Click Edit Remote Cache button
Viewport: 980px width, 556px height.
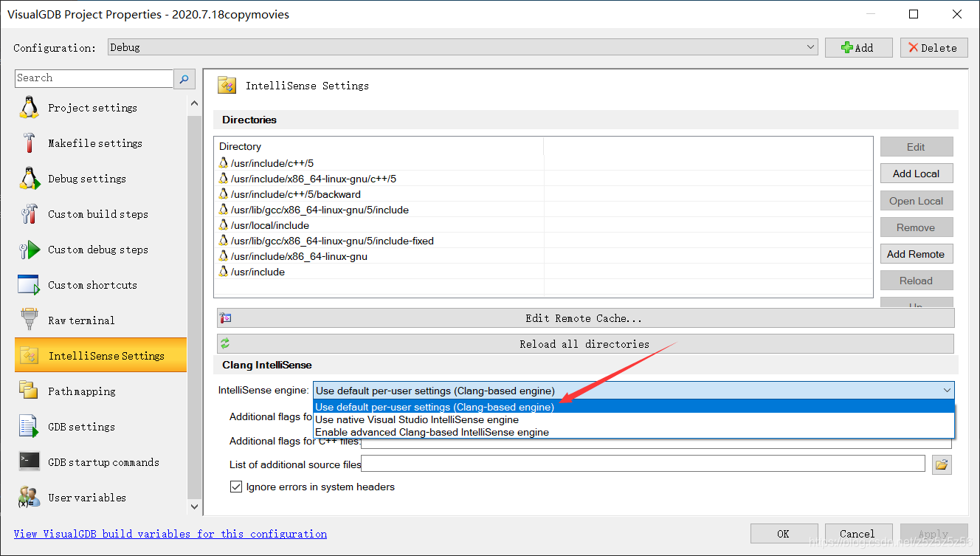(x=585, y=318)
